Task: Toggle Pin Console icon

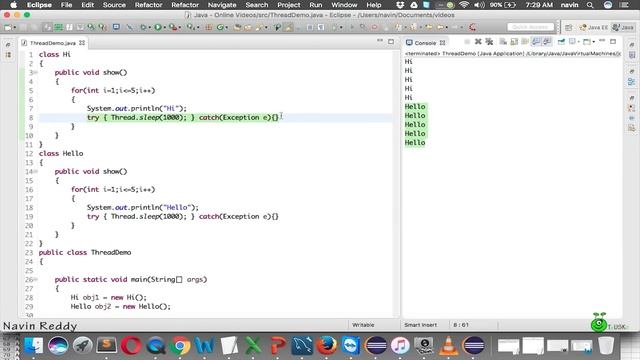Action: pyautogui.click(x=561, y=42)
